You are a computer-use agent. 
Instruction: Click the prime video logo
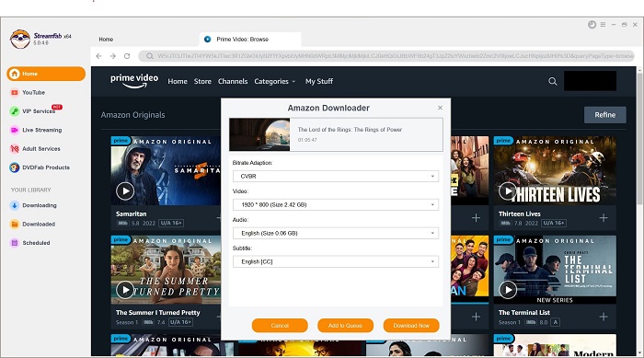(134, 81)
